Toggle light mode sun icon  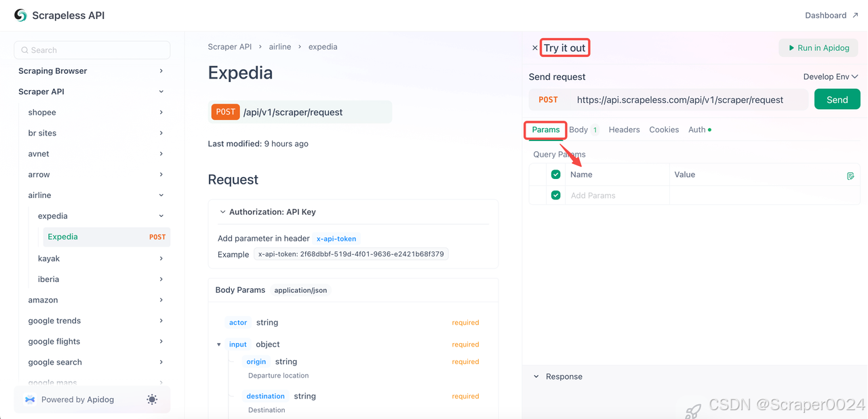point(152,399)
